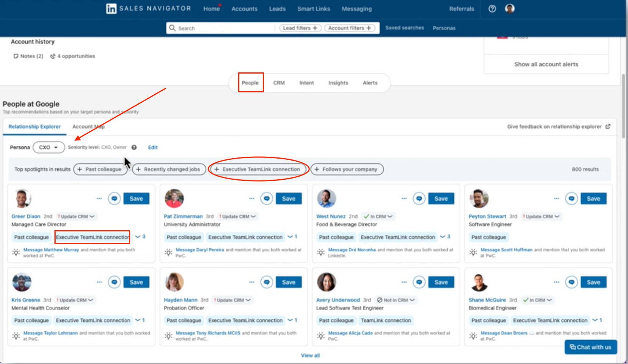Click the '800 results' count text
628x364 pixels.
[585, 169]
